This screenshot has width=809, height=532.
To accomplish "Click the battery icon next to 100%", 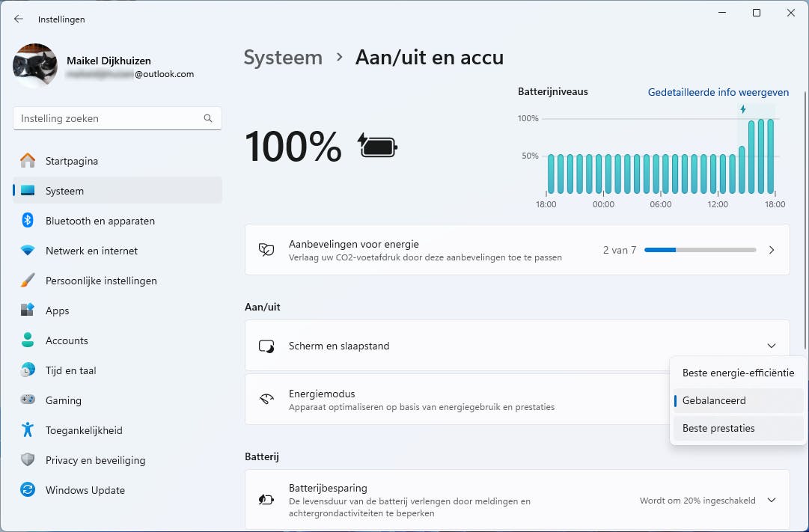I will (377, 146).
